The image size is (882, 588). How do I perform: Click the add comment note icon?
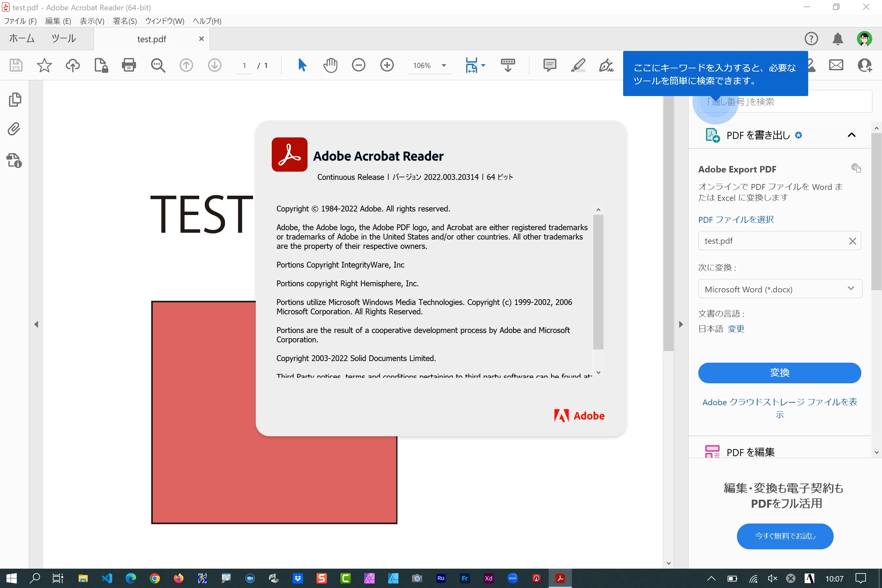tap(549, 65)
